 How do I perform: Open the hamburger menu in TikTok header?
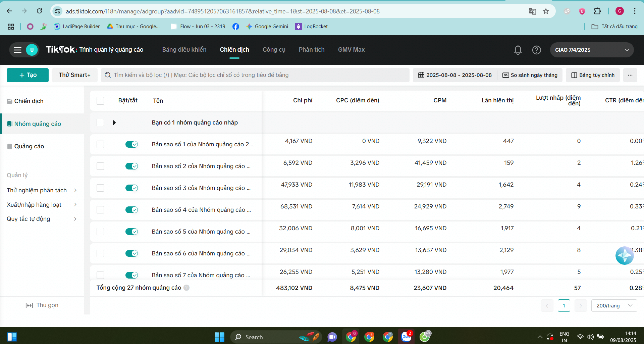pyautogui.click(x=17, y=50)
